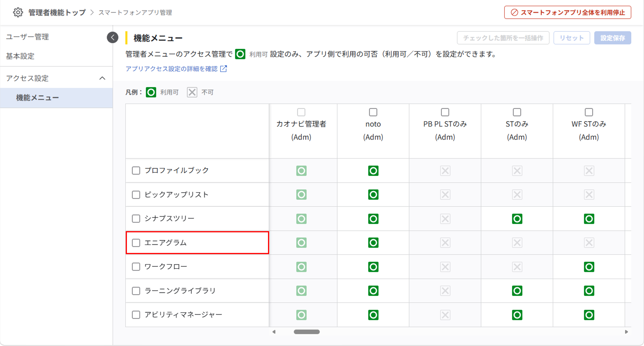Image resolution: width=644 pixels, height=346 pixels.
Task: Check the シナプスツリー row checkbox
Action: 136,219
